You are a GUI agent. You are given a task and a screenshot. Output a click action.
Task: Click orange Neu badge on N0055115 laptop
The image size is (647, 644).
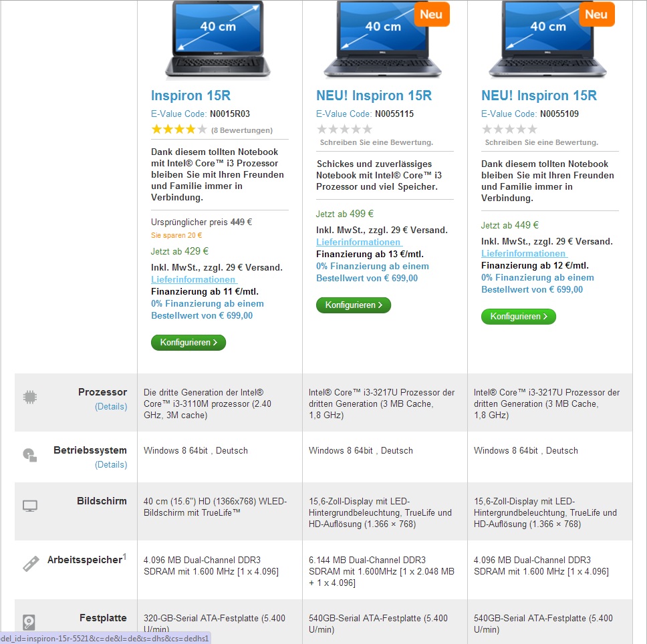click(432, 15)
